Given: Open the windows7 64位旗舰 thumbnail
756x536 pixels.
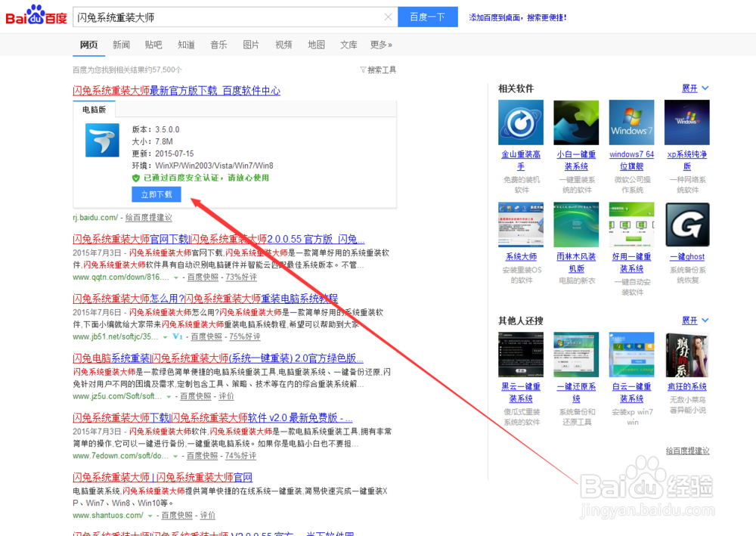Looking at the screenshot, I should pos(631,122).
